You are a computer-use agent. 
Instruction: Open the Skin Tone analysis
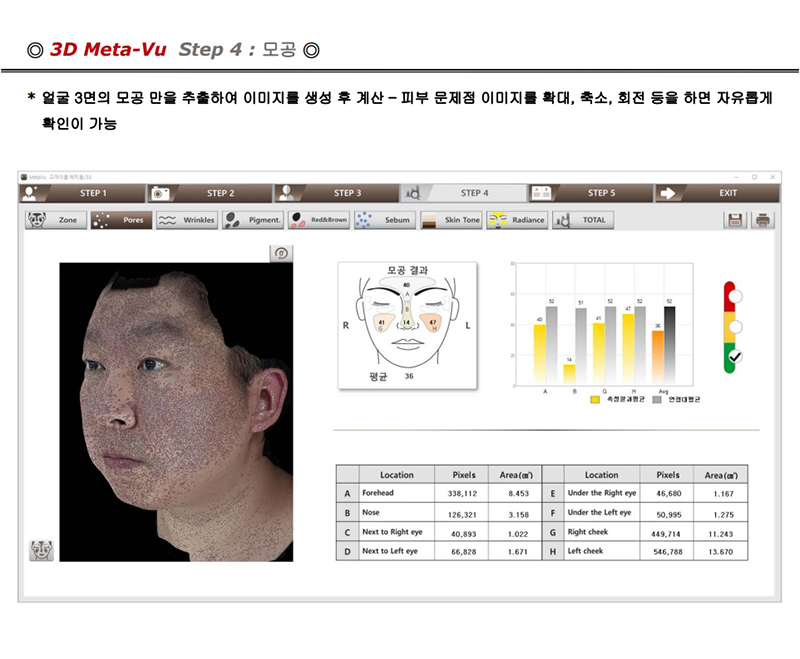451,220
